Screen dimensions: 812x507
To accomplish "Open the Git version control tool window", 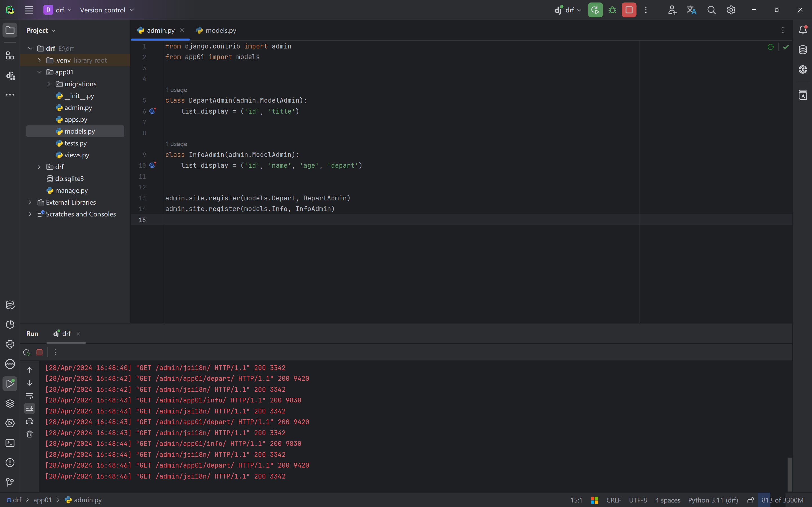I will [10, 482].
